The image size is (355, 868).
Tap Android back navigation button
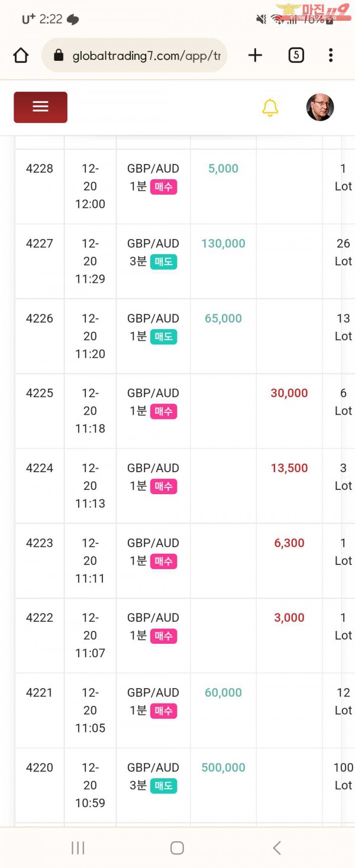(276, 848)
